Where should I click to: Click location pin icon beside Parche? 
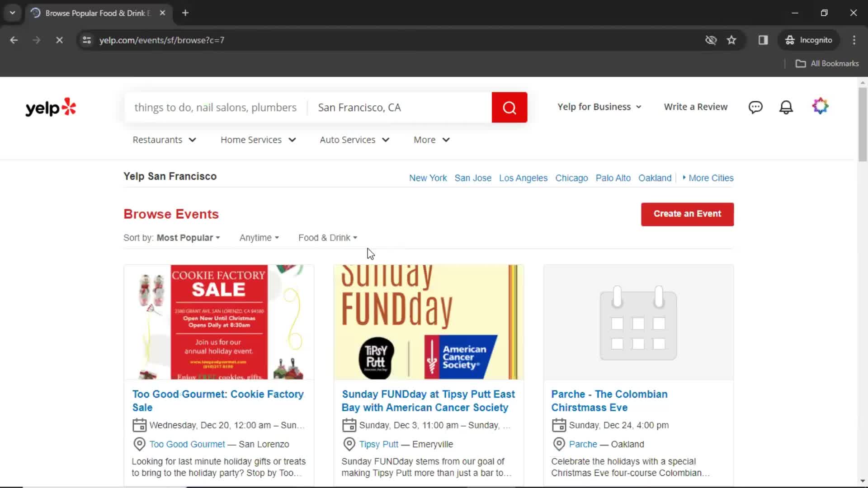point(559,444)
